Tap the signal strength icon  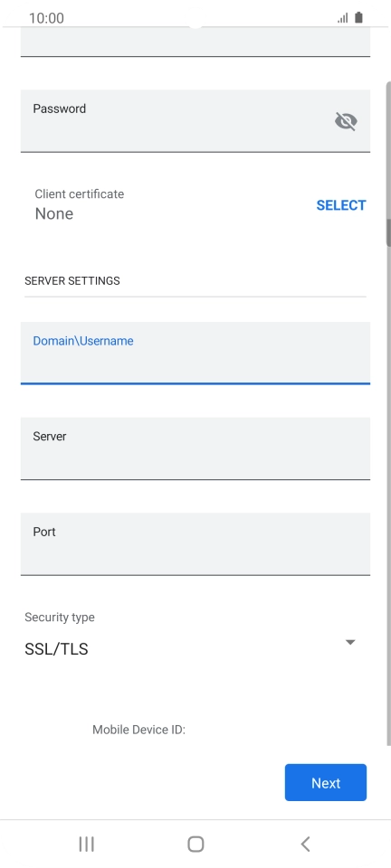343,18
